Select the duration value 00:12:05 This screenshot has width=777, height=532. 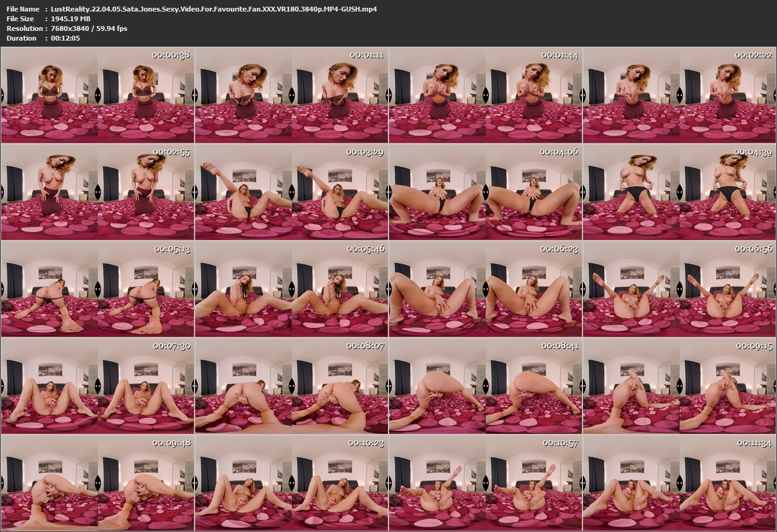65,38
